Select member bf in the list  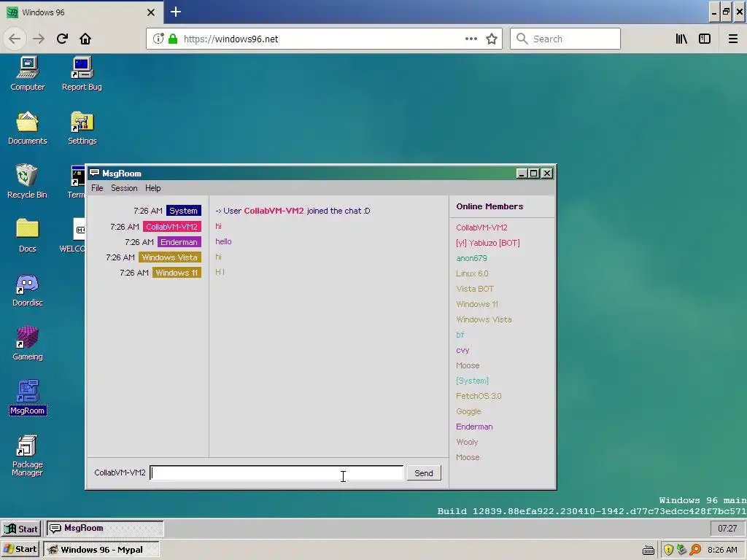(x=460, y=335)
